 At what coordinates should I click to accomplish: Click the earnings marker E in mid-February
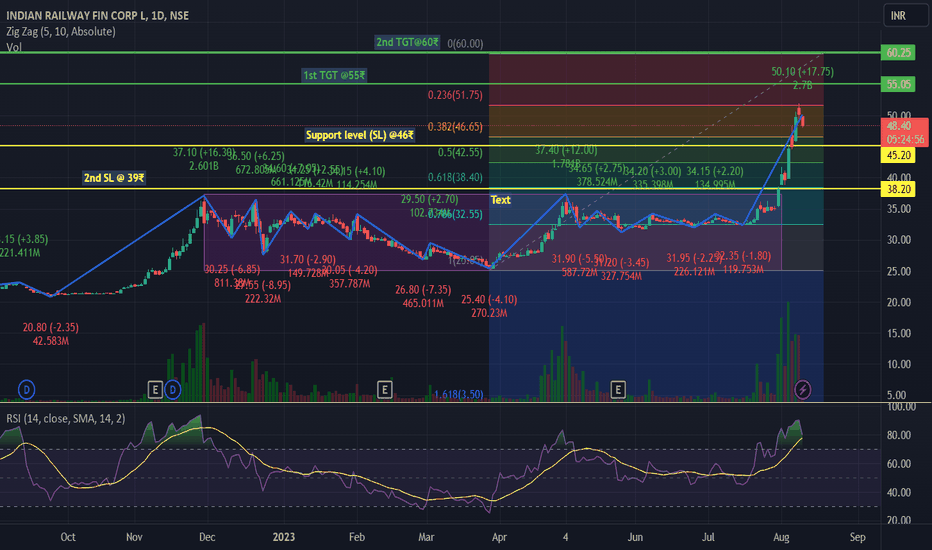[x=385, y=390]
